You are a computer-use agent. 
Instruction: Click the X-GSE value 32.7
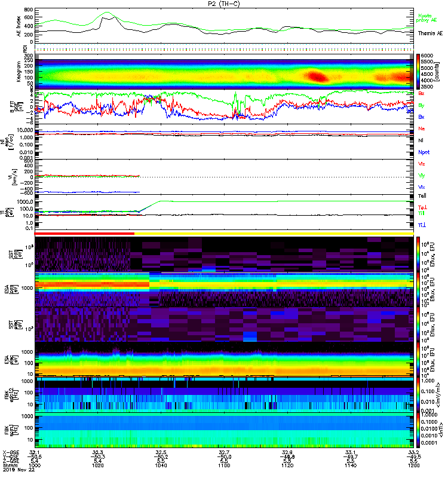(x=224, y=452)
